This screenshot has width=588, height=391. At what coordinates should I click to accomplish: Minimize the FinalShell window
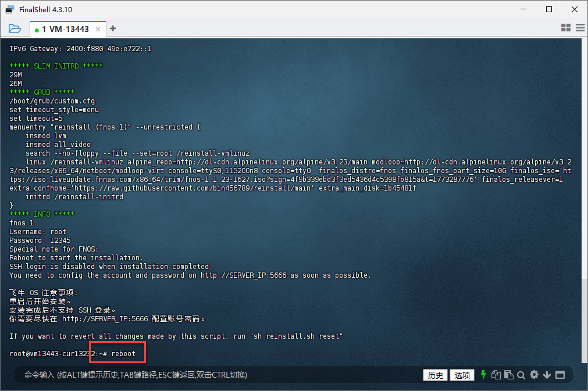point(523,9)
